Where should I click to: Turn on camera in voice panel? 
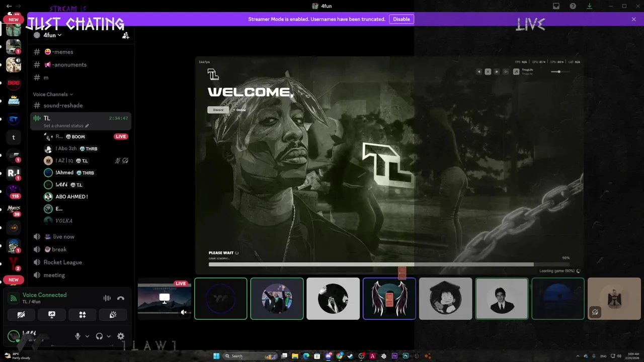[21, 315]
